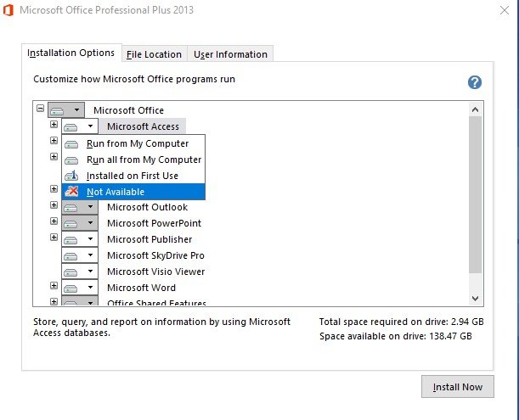519x420 pixels.
Task: Choose Run all from My Computer
Action: tap(133, 160)
